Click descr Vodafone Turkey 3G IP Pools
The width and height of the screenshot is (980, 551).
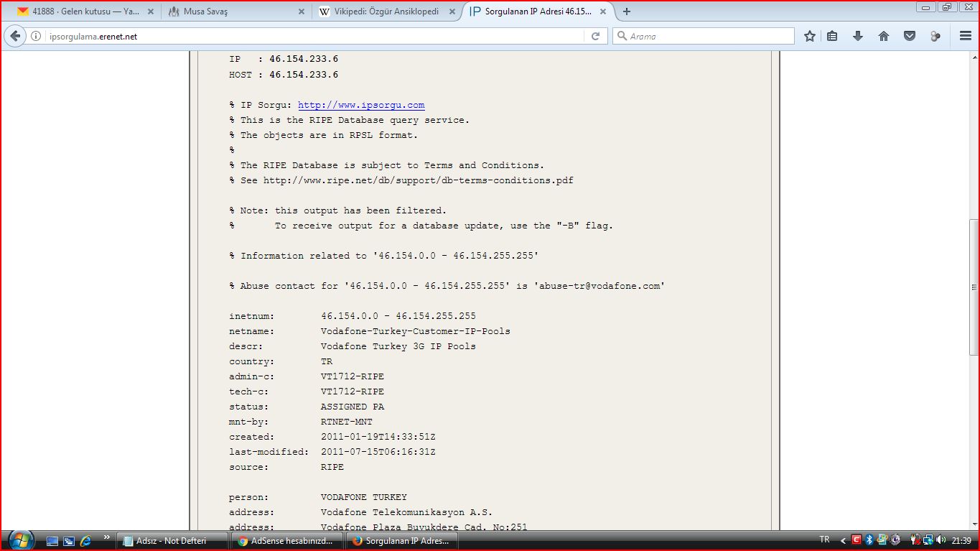[398, 346]
